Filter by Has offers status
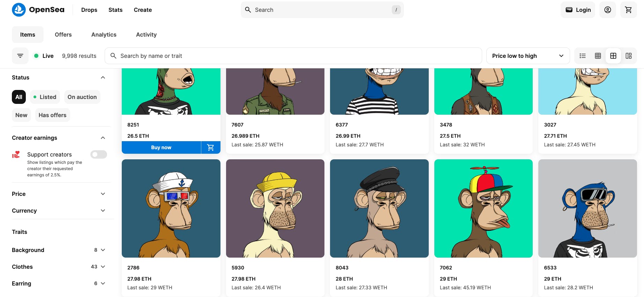644x297 pixels. point(53,115)
